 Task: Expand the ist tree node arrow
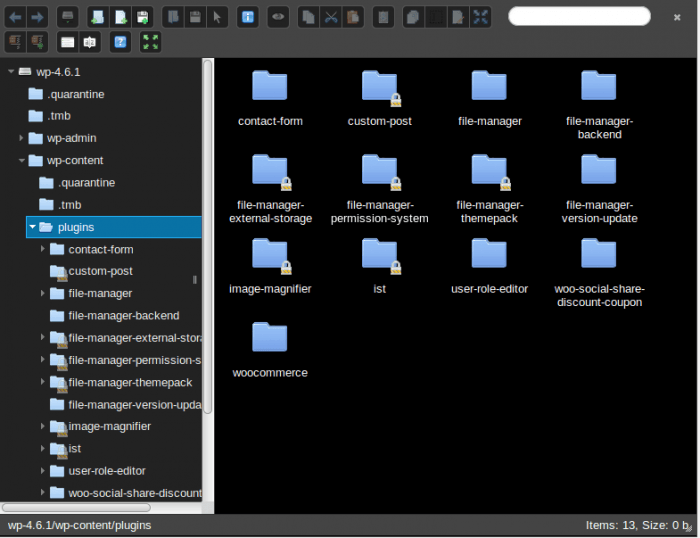pos(42,448)
